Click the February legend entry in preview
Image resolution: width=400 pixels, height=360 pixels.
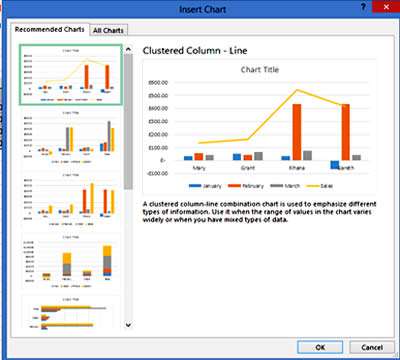[x=246, y=186]
